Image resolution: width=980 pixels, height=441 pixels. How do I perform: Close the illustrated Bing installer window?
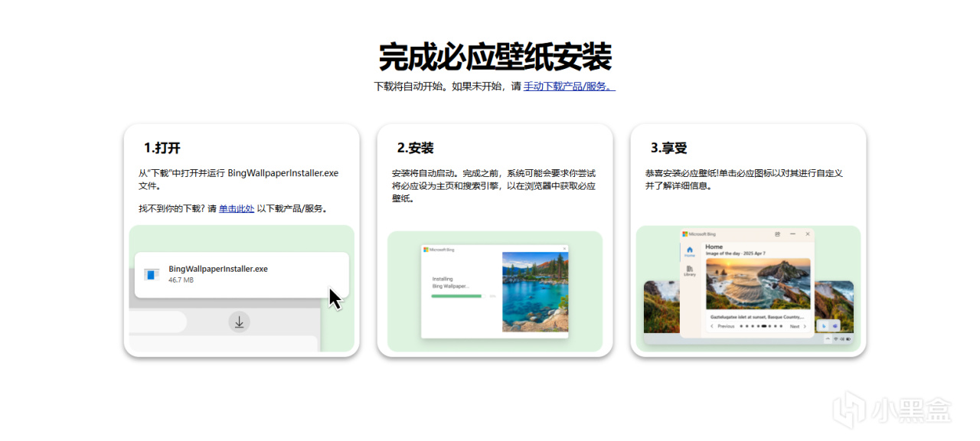565,249
